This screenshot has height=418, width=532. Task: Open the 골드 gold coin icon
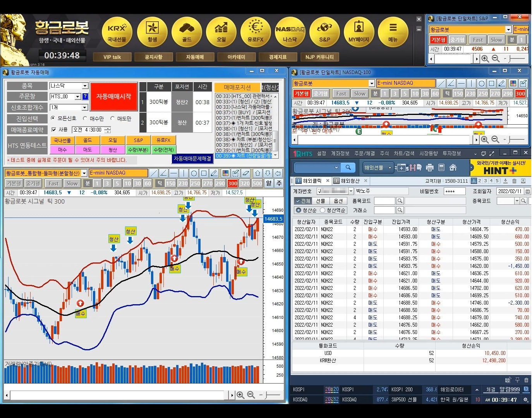click(187, 32)
